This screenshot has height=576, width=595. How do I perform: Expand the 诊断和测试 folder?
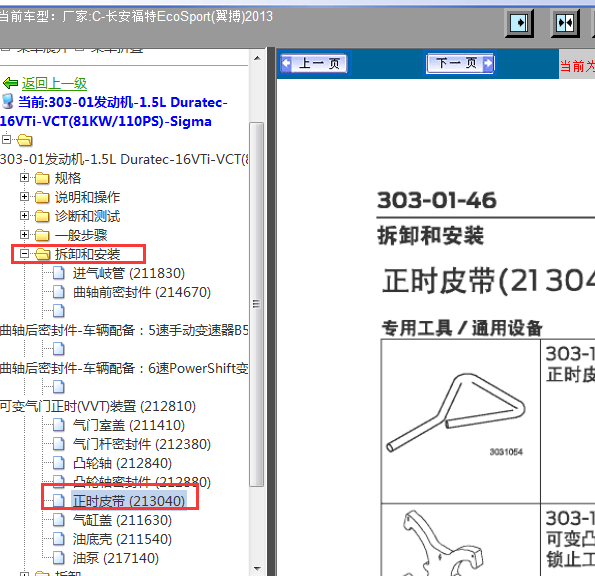point(24,216)
